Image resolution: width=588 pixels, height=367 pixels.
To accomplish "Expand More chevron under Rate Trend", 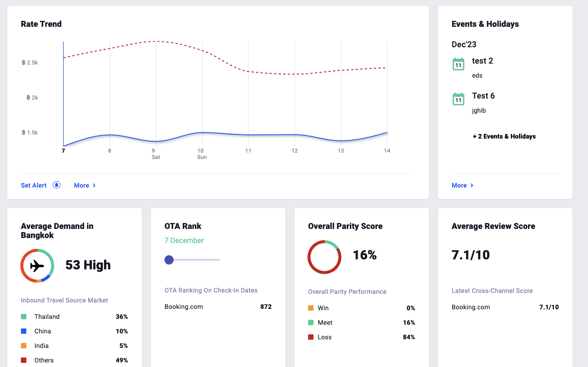I will coord(94,185).
